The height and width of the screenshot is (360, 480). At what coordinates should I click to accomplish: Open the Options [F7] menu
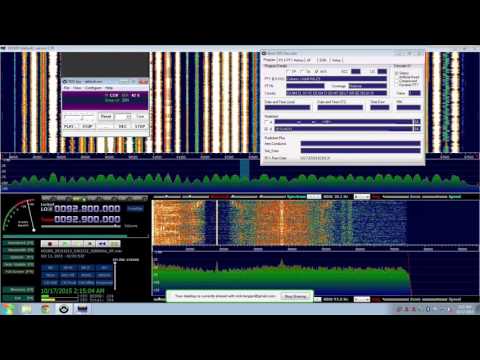19,257
